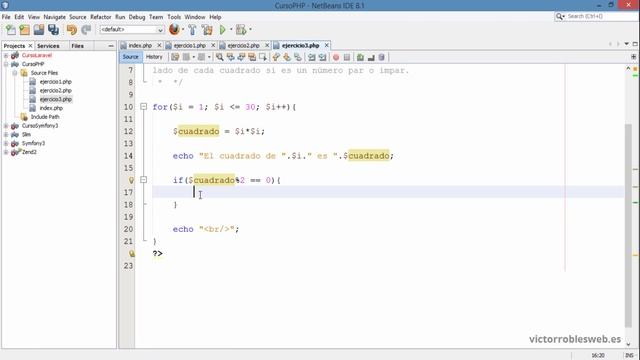Click Shift Line Left icon
Screen dimensions: 640x360
[312, 57]
